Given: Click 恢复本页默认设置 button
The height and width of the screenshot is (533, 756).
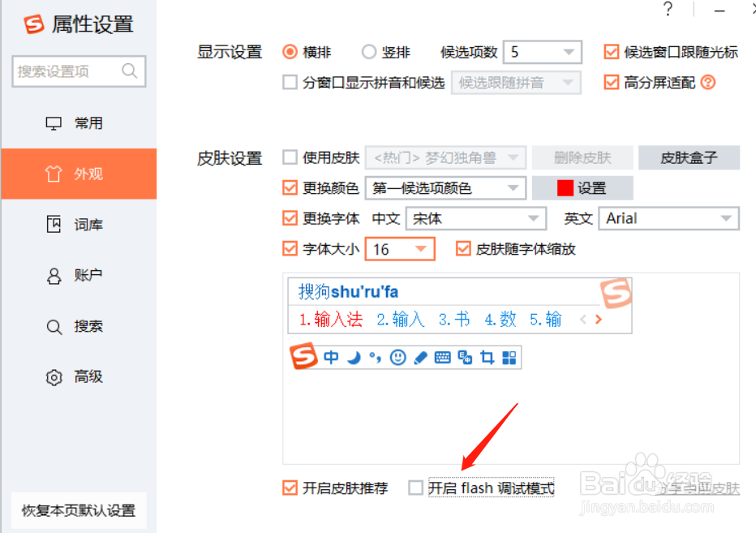Looking at the screenshot, I should click(x=79, y=510).
